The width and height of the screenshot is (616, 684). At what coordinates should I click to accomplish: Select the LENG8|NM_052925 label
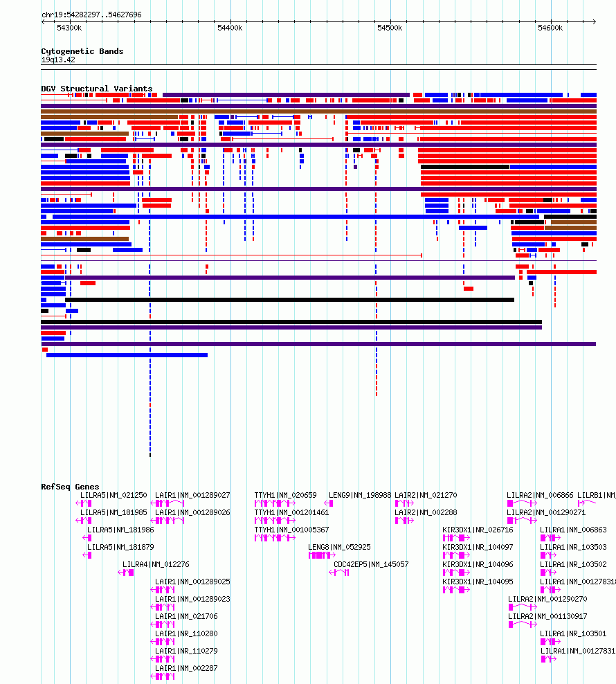click(x=339, y=547)
